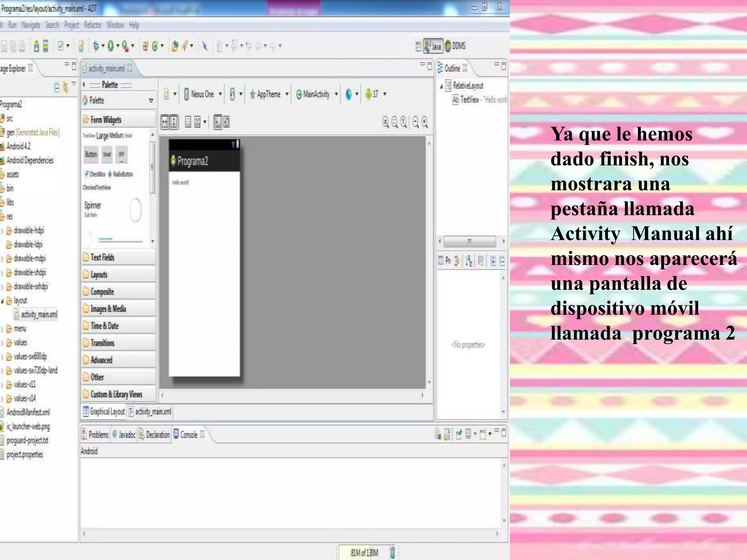Expand the Form Widgets palette category
This screenshot has width=747, height=560.
click(x=119, y=120)
